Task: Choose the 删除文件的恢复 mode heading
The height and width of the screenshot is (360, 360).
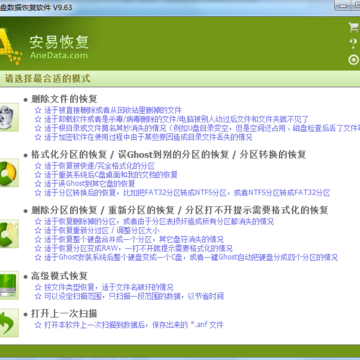Action: tap(64, 99)
